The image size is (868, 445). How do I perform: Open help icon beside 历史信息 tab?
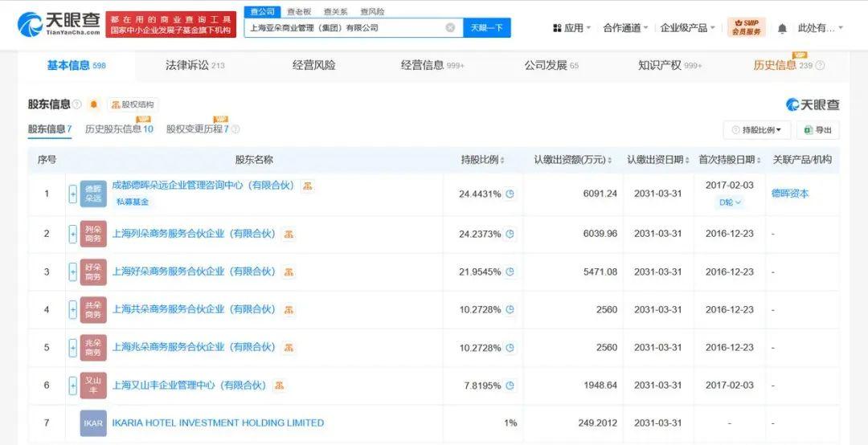tap(820, 65)
